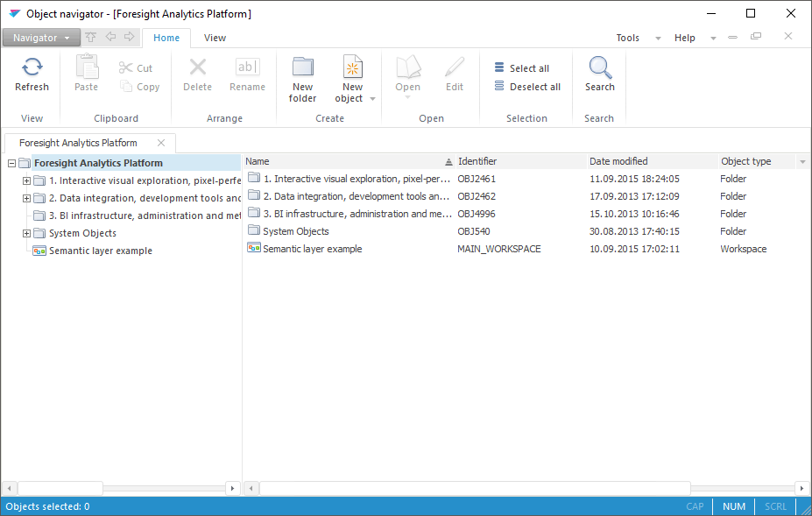Click the Cut scissors button

[135, 67]
